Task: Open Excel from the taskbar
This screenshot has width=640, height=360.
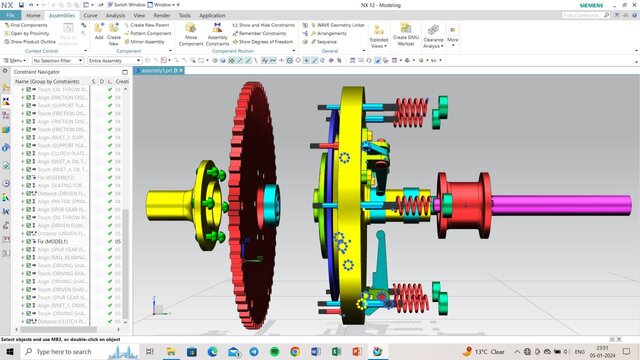Action: 336,351
